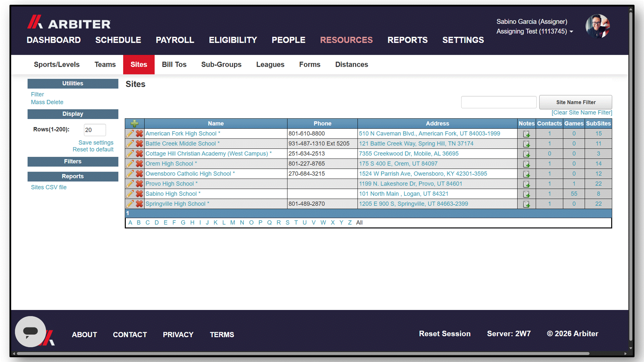Click the Site Name Filter button
This screenshot has width=644, height=362.
(576, 102)
